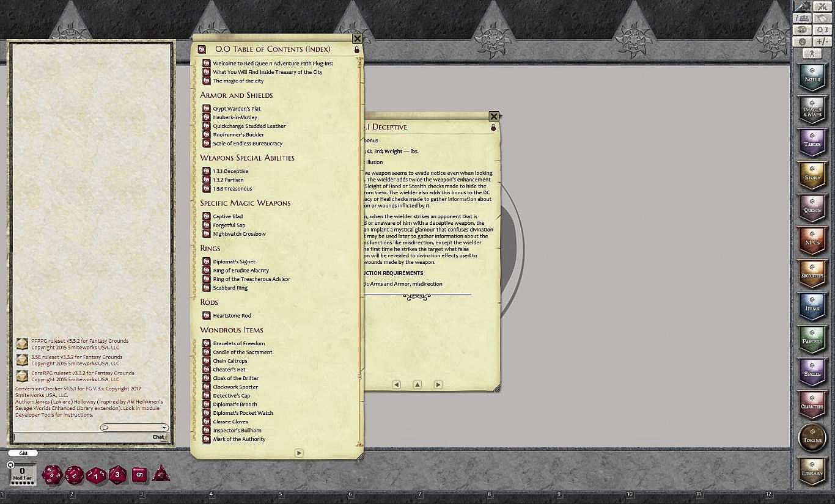Toggle the round icon beside Modifier box
Viewport: 835px width, 504px height.
pos(10,465)
